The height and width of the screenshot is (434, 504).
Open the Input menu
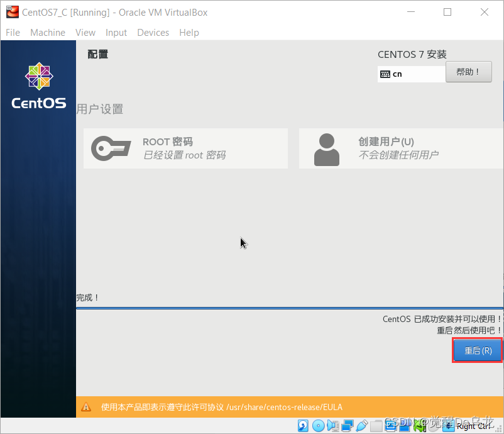pos(116,33)
